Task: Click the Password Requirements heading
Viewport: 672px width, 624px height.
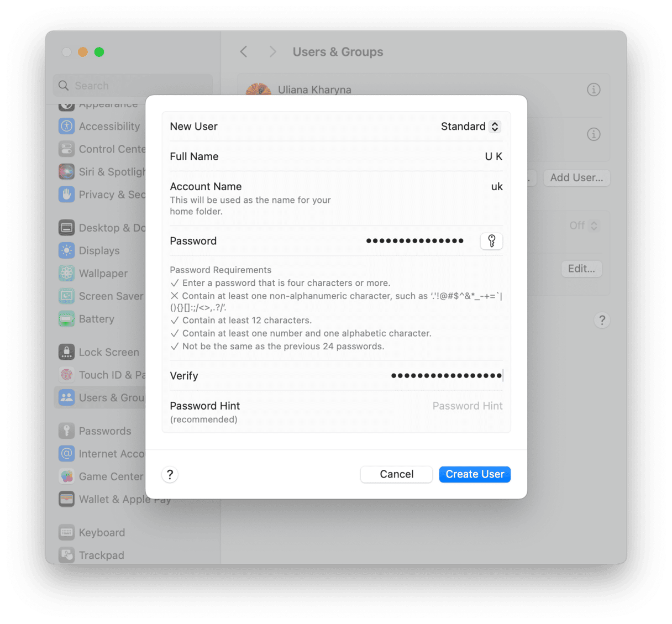Action: tap(221, 270)
